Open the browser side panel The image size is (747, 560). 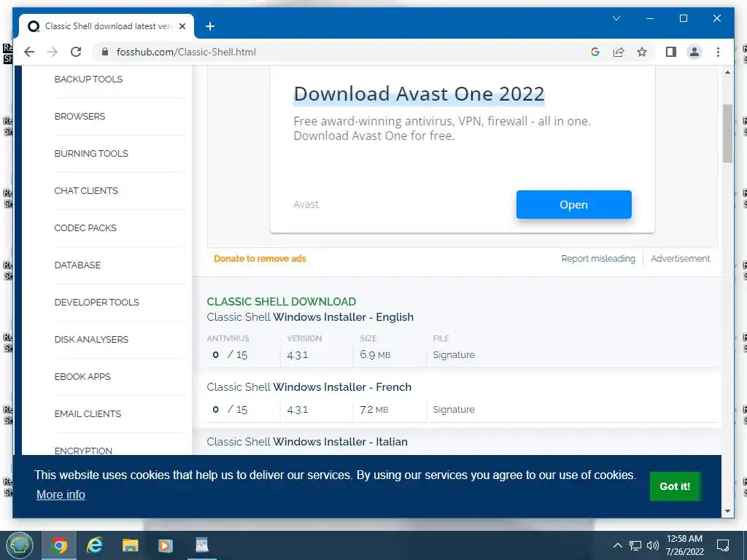click(x=671, y=52)
